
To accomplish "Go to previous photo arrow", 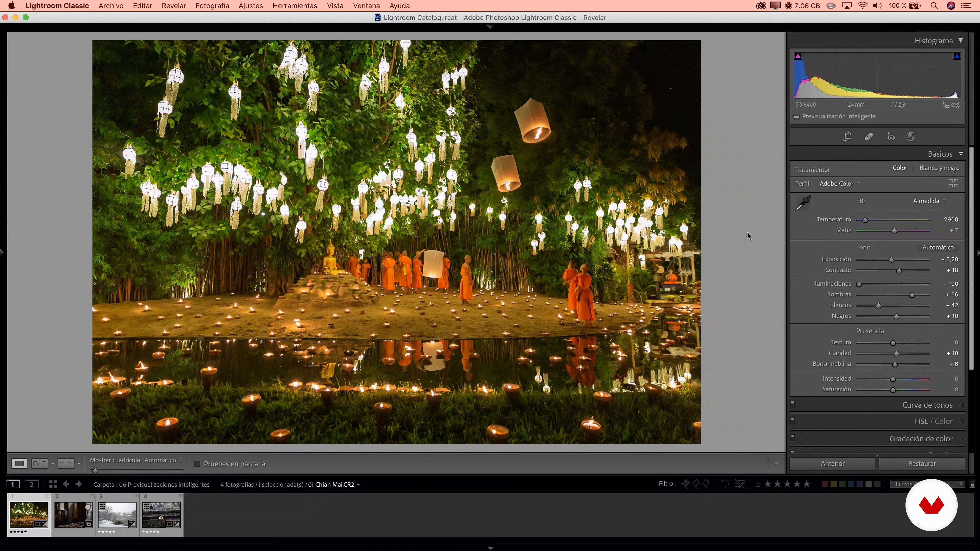I will [66, 484].
